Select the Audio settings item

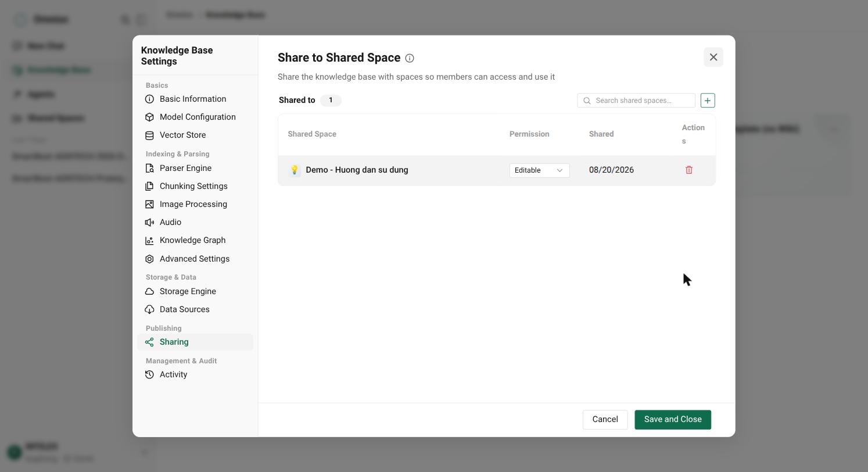195,222
